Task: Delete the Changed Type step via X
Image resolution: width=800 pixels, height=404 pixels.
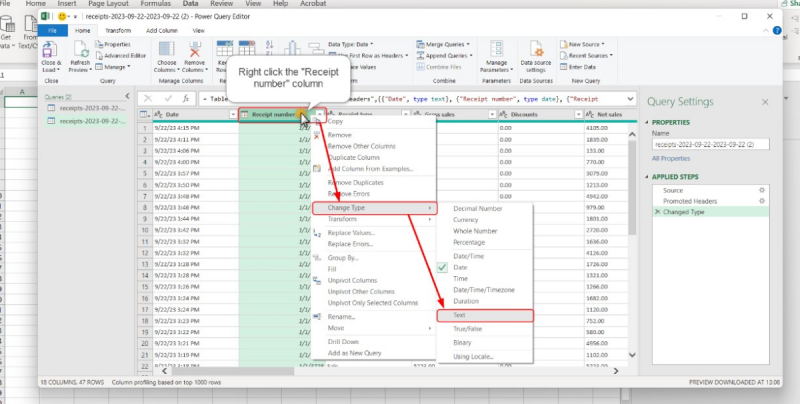Action: coord(656,213)
